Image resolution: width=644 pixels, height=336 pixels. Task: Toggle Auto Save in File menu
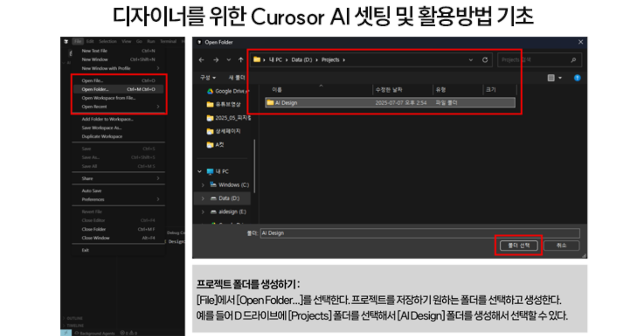tap(118, 191)
